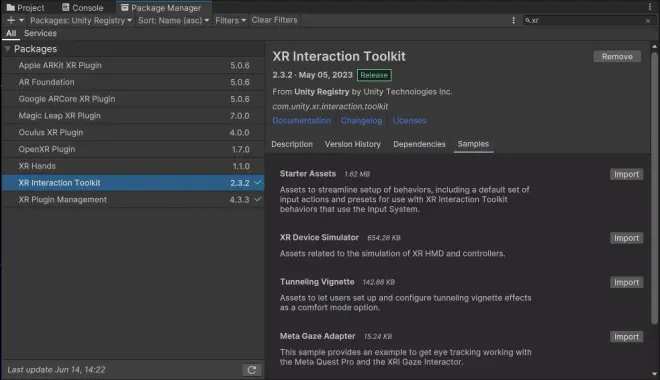Open the three-dot options menu by search
This screenshot has width=660, height=380.
[x=513, y=20]
